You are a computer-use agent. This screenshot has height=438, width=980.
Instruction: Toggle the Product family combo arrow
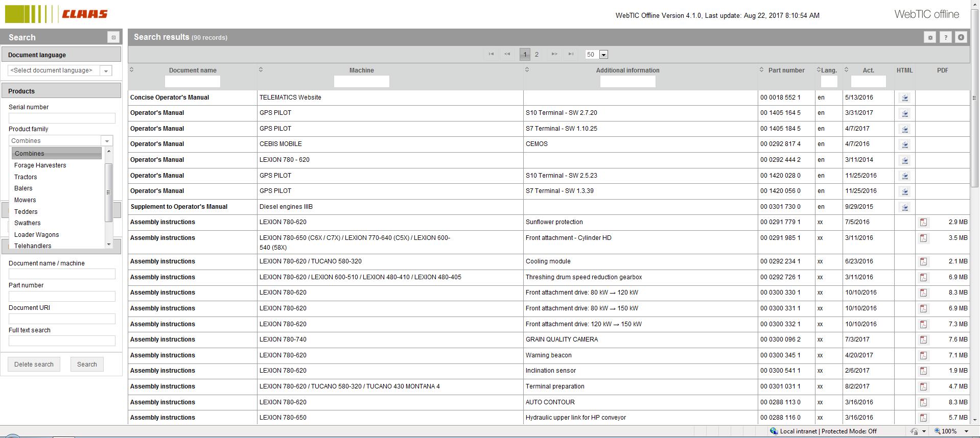pyautogui.click(x=107, y=141)
